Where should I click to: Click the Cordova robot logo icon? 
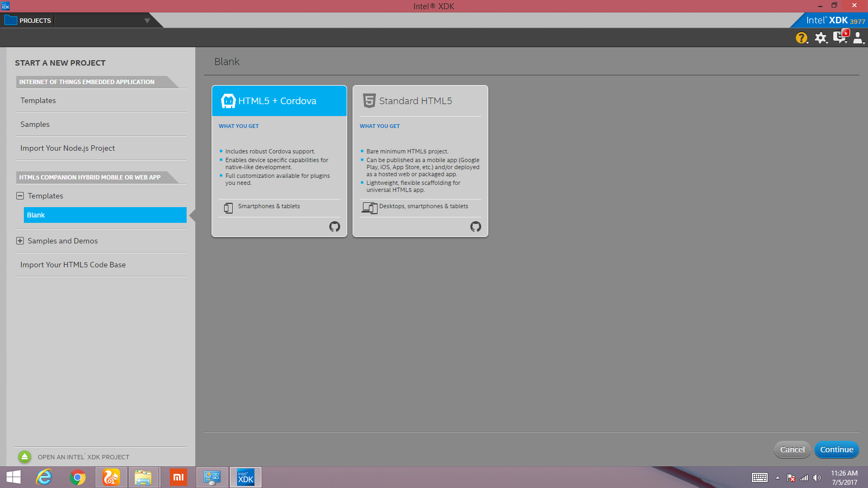tap(228, 101)
